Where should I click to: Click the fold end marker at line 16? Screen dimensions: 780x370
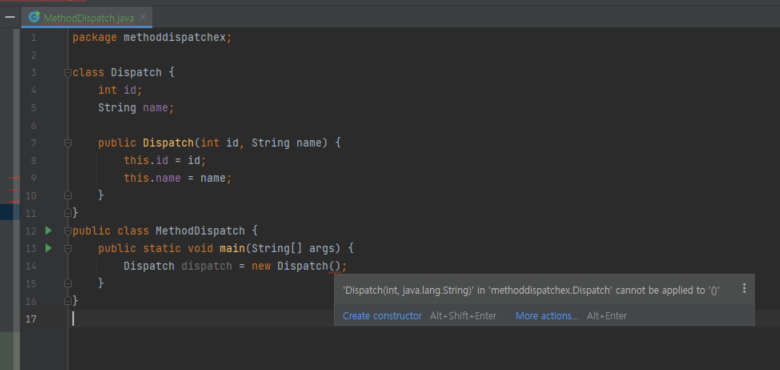pyautogui.click(x=68, y=301)
